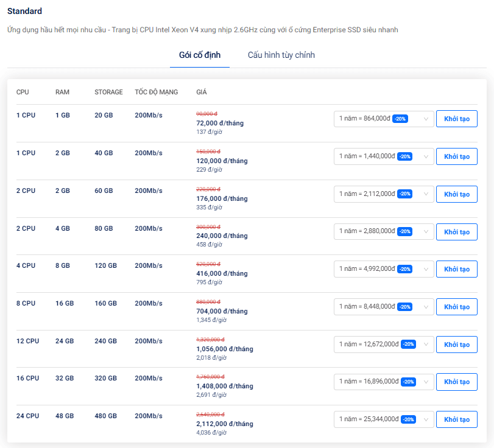Screen dimensions: 494x448
Task: Click Khởi tạo for the 16 CPU plan
Action: point(456,382)
